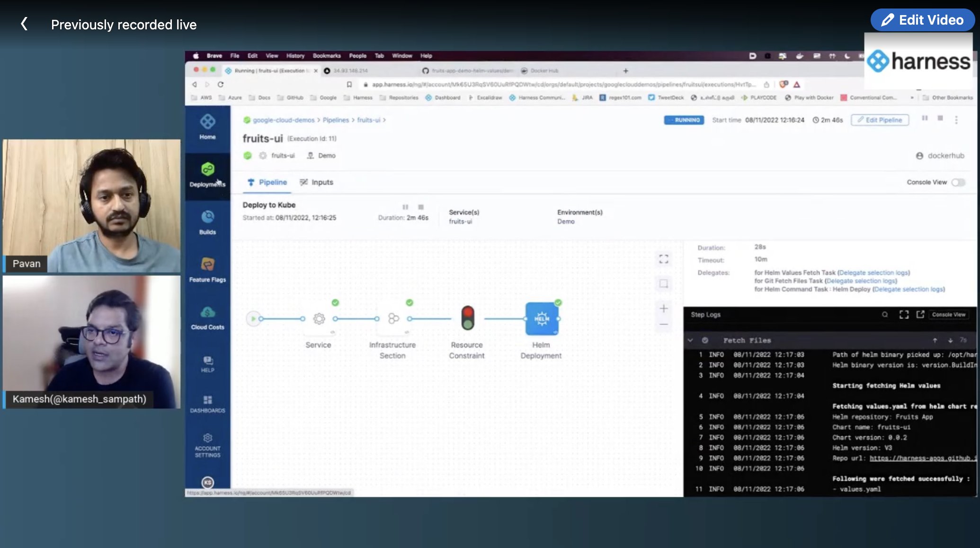
Task: Open the Brave menu in the menu bar
Action: 214,56
